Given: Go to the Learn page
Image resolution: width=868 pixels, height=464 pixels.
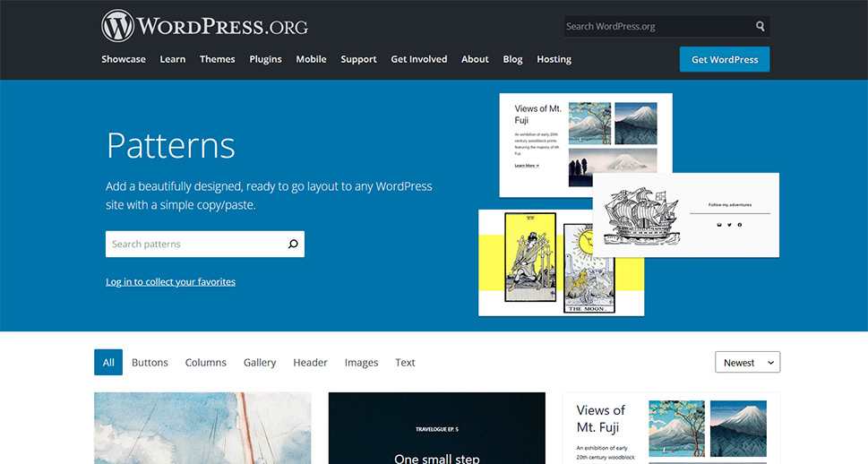Looking at the screenshot, I should [x=173, y=59].
